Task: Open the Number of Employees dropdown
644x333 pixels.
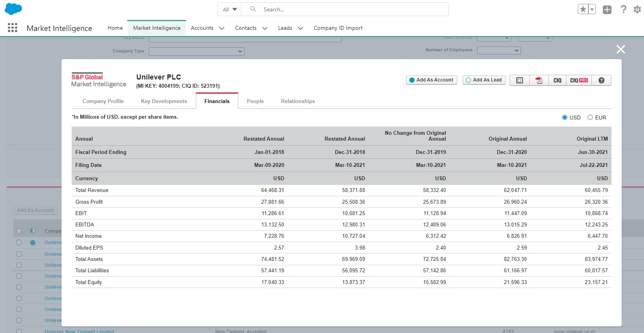Action: coord(499,50)
